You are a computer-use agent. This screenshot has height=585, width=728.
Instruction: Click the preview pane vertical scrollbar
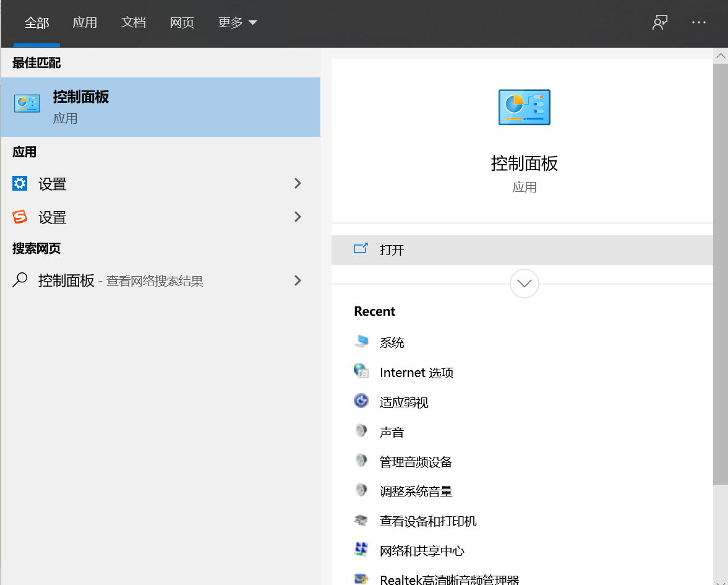click(x=721, y=272)
